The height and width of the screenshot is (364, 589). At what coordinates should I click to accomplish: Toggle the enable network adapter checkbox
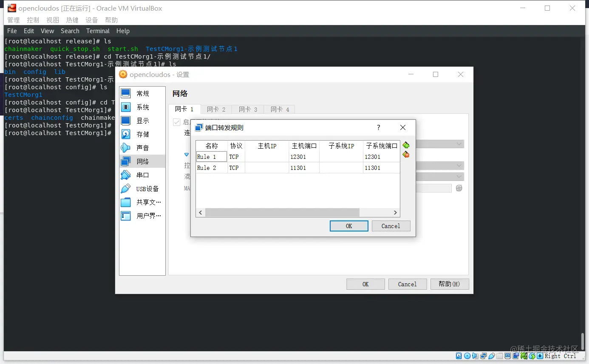[177, 122]
